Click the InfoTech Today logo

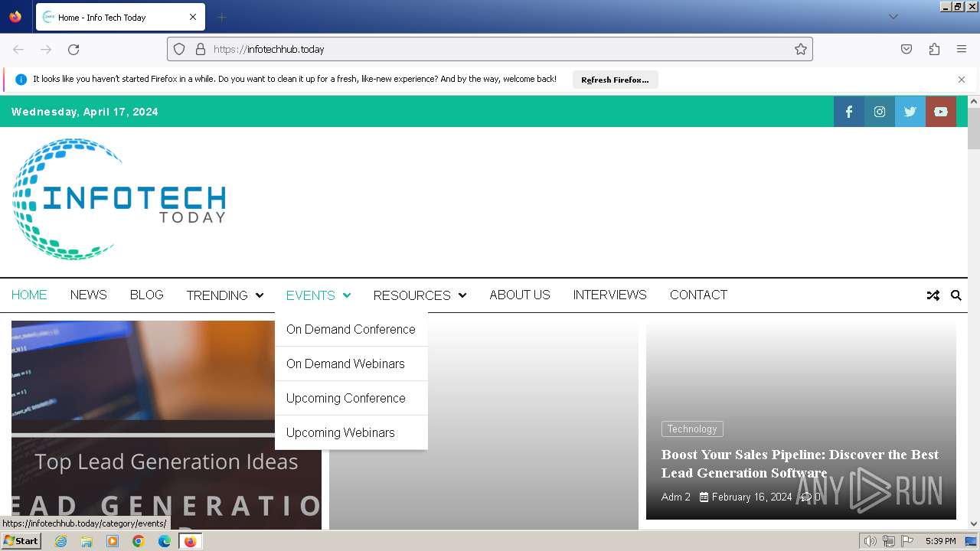[119, 200]
